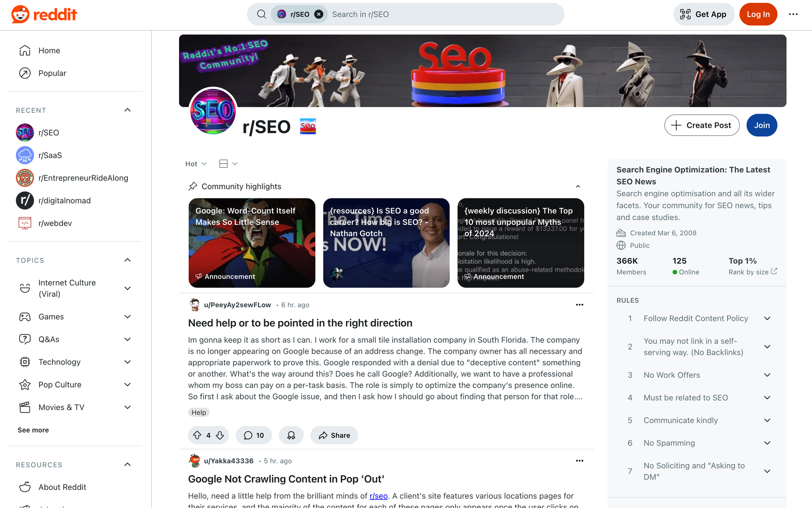Give an award to the first post
The width and height of the screenshot is (812, 508).
pos(291,435)
